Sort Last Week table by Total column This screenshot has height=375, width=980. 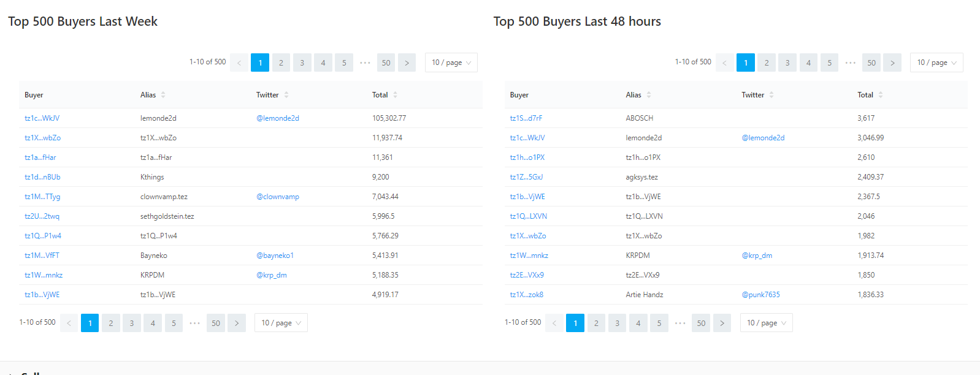tap(385, 95)
